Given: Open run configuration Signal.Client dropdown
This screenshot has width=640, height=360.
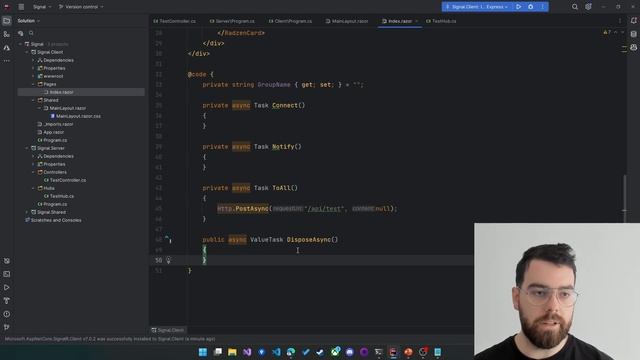Looking at the screenshot, I should pos(477,7).
